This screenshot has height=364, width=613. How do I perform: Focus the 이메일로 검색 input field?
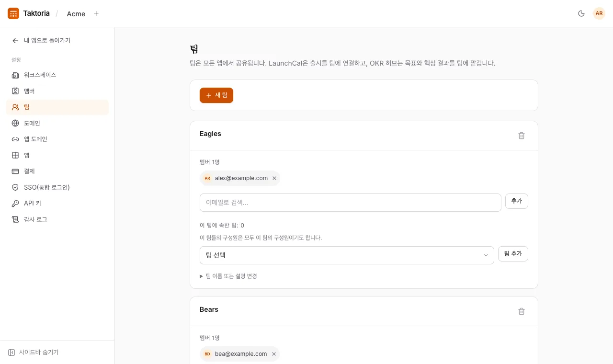351,203
